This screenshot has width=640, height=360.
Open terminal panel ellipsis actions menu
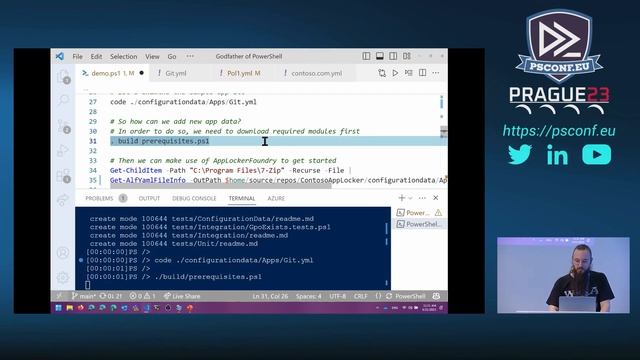422,198
